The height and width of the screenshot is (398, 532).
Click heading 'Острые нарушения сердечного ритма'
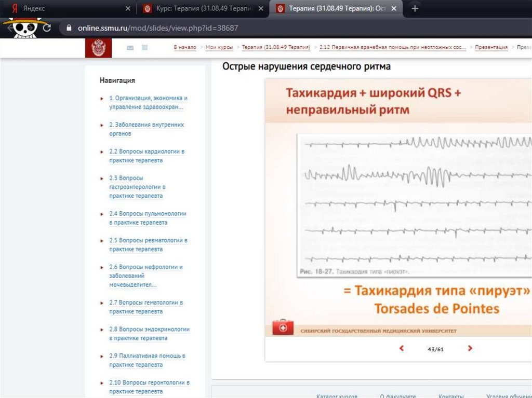307,66
